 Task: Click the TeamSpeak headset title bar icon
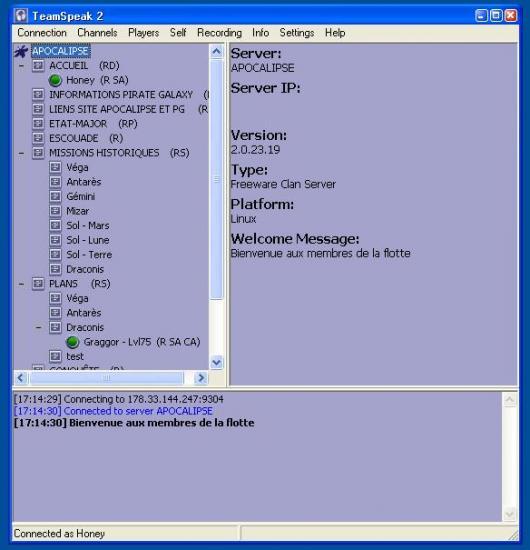21,16
